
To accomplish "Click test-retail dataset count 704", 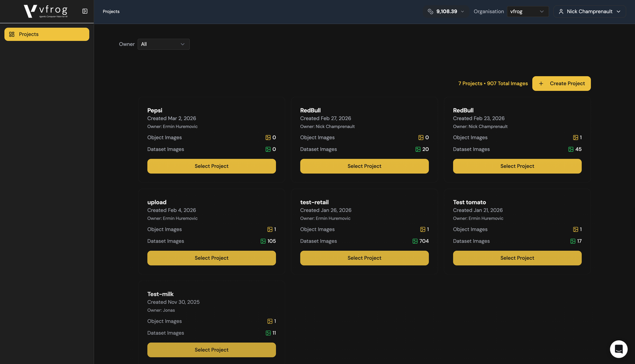I will click(424, 241).
